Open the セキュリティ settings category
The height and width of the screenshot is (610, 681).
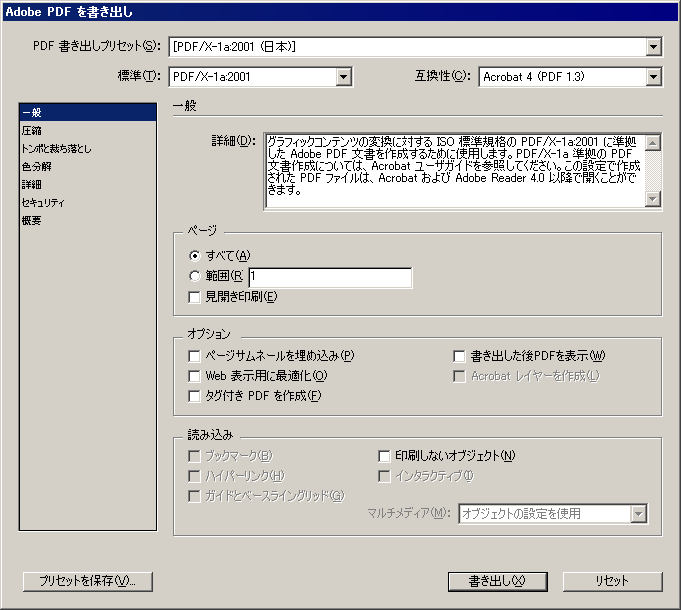click(x=42, y=202)
